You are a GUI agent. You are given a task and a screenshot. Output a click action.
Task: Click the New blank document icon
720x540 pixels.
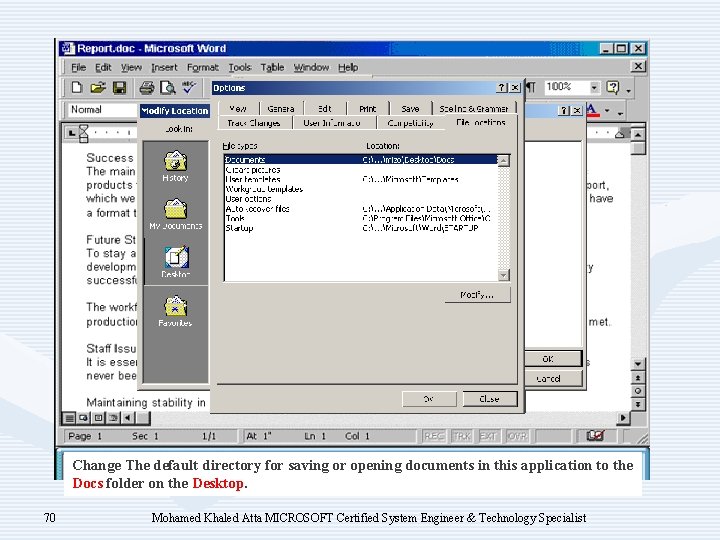77,87
